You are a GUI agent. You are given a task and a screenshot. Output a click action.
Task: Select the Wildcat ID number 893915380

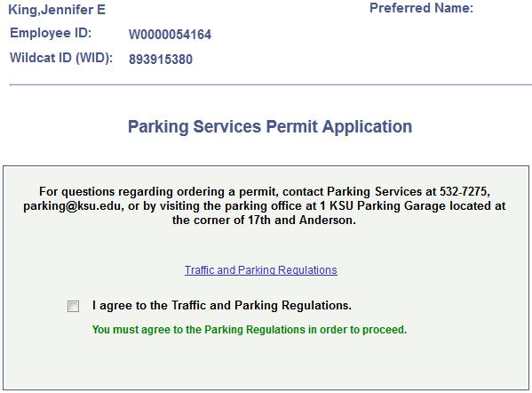point(161,60)
